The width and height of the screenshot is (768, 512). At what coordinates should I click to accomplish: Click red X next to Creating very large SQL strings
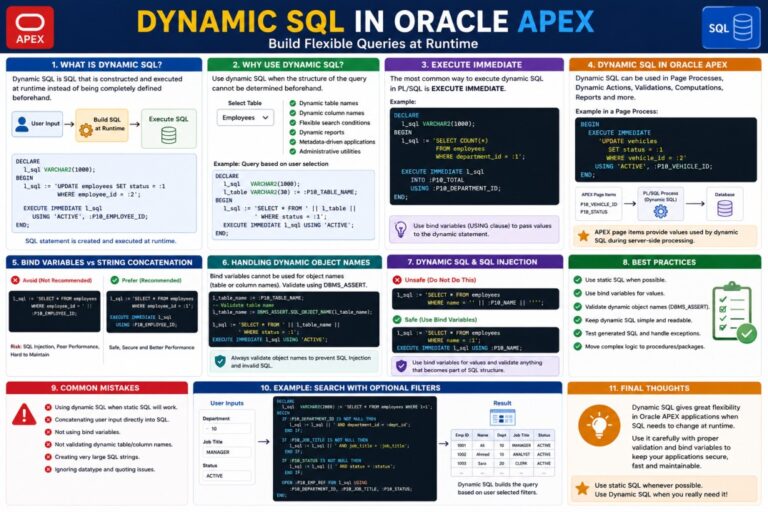pos(48,457)
